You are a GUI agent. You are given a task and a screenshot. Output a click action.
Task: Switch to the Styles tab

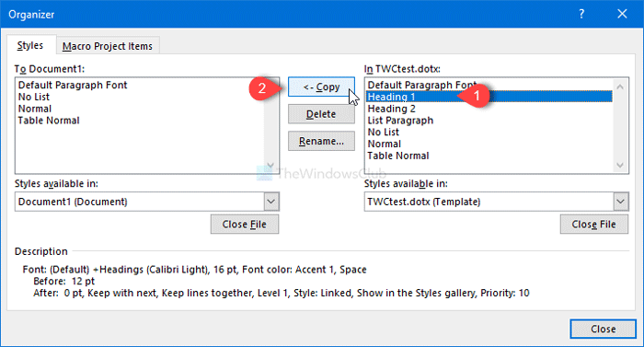click(x=30, y=45)
